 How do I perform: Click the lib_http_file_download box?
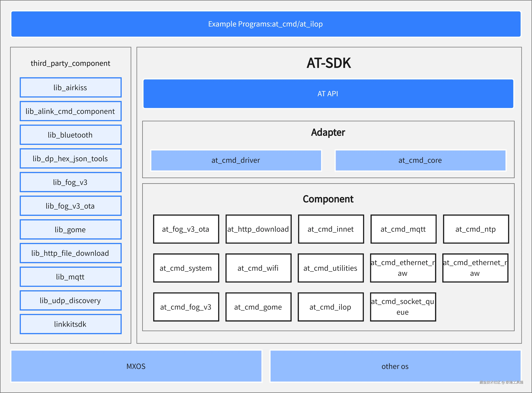(x=71, y=253)
